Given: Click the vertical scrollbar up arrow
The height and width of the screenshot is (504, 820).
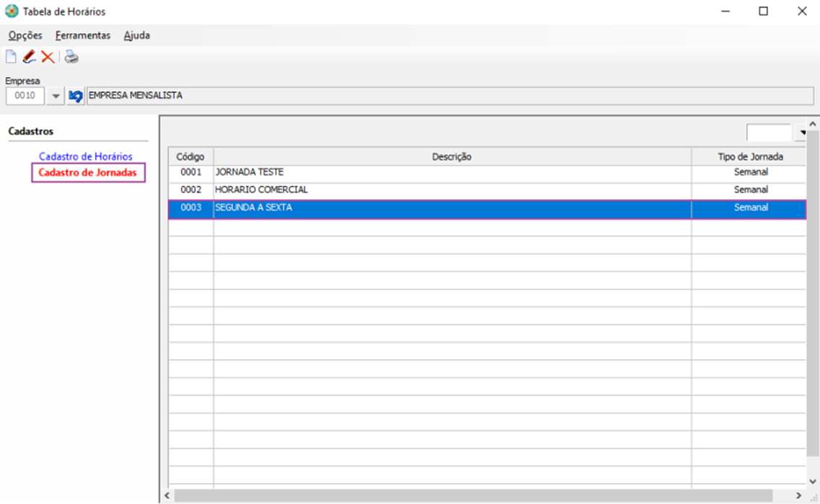Looking at the screenshot, I should click(x=813, y=125).
